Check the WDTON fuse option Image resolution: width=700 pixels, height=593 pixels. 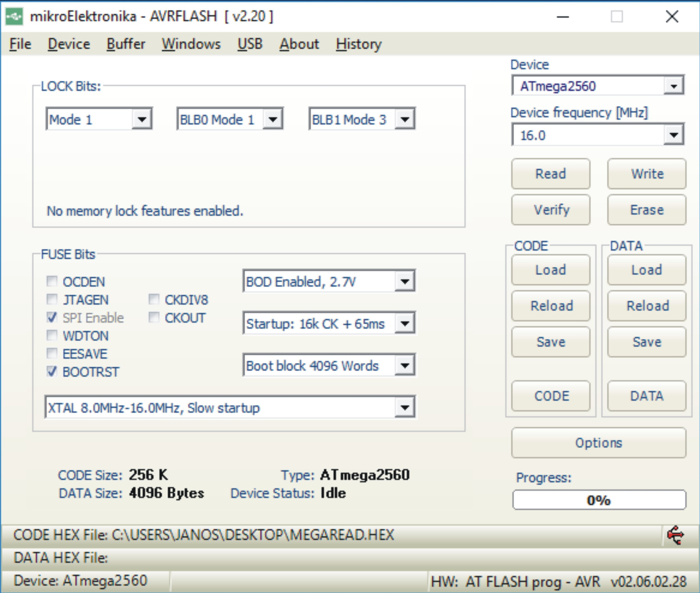pyautogui.click(x=52, y=335)
